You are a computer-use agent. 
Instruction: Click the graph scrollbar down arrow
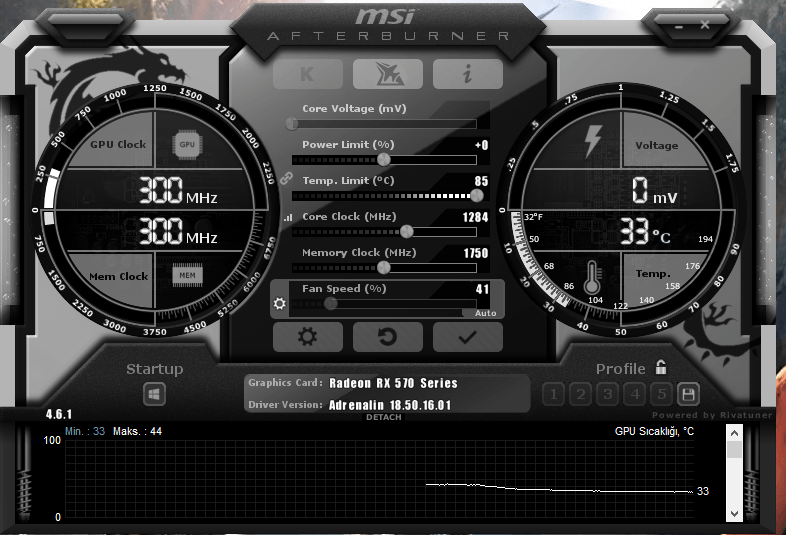pos(734,513)
